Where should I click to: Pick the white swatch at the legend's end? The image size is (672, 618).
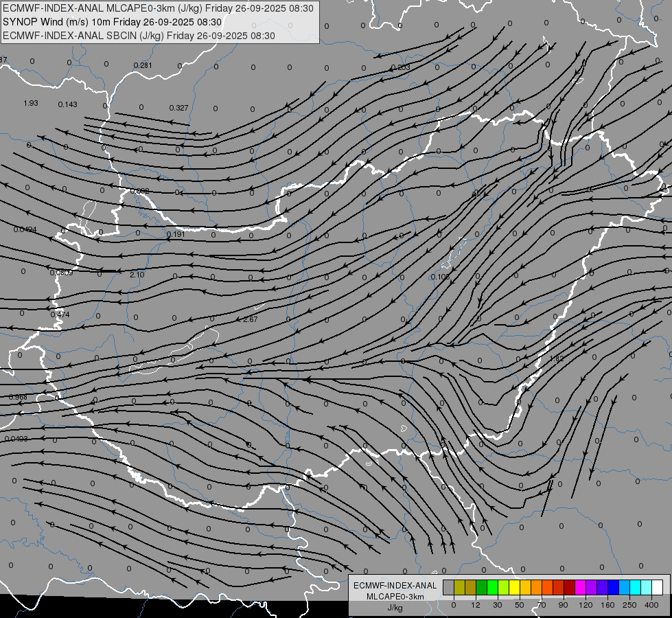[x=657, y=587]
